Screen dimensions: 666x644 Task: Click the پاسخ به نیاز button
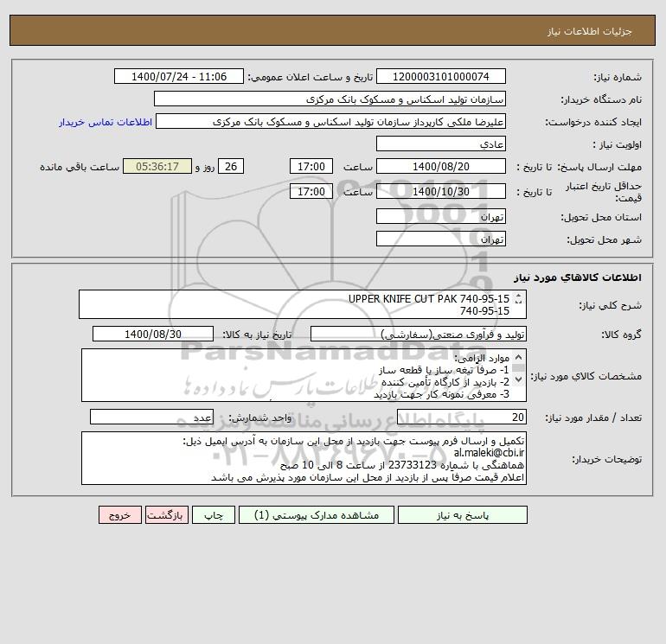pyautogui.click(x=463, y=515)
